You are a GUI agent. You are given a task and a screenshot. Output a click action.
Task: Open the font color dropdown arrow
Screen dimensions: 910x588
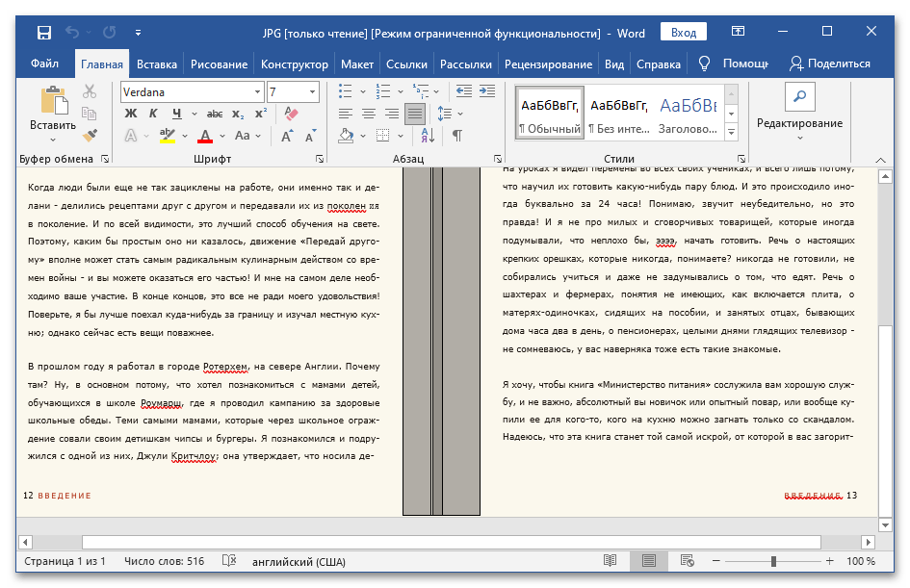click(x=222, y=137)
